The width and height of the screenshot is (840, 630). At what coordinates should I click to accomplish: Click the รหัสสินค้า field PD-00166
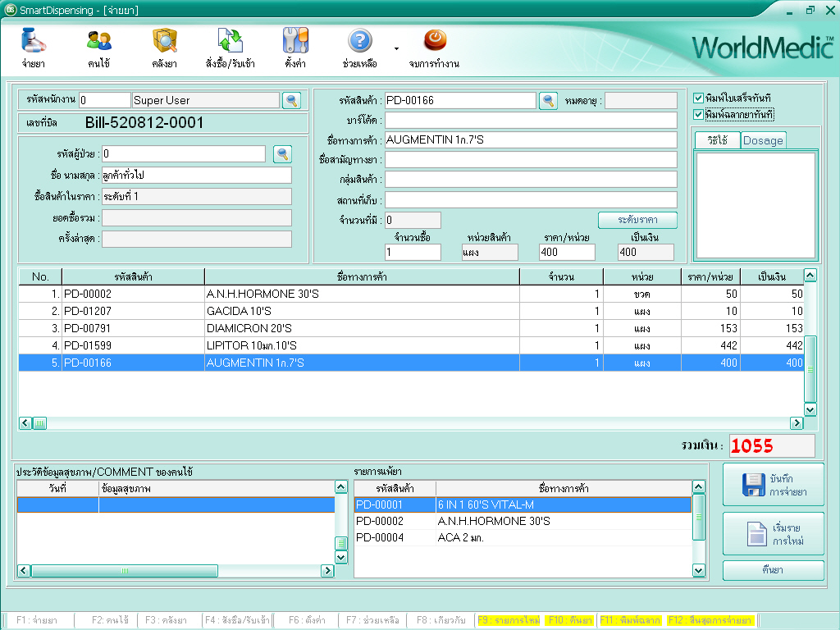click(x=460, y=100)
